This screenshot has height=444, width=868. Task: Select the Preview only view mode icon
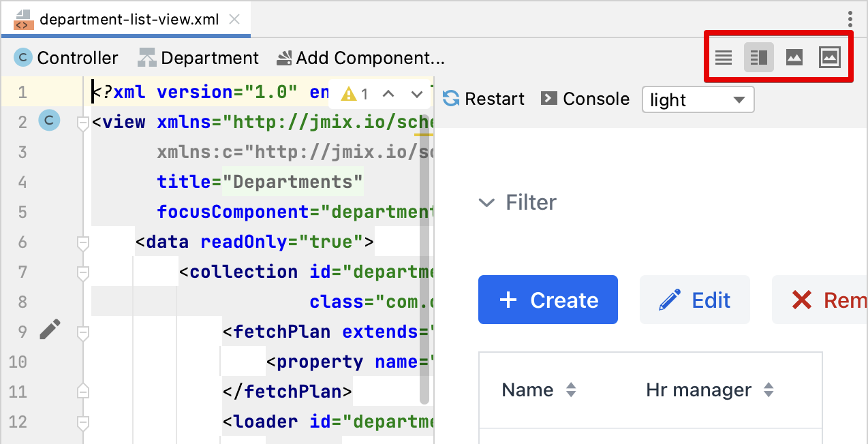coord(794,58)
